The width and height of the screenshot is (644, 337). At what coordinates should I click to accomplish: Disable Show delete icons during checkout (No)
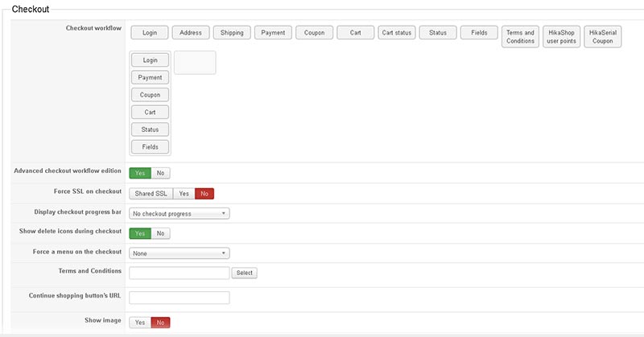160,233
